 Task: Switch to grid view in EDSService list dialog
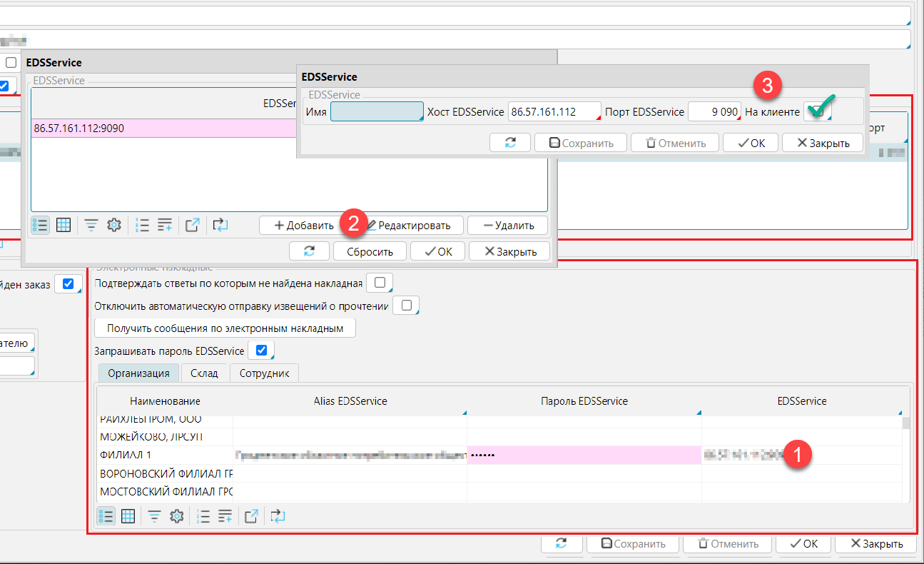64,225
